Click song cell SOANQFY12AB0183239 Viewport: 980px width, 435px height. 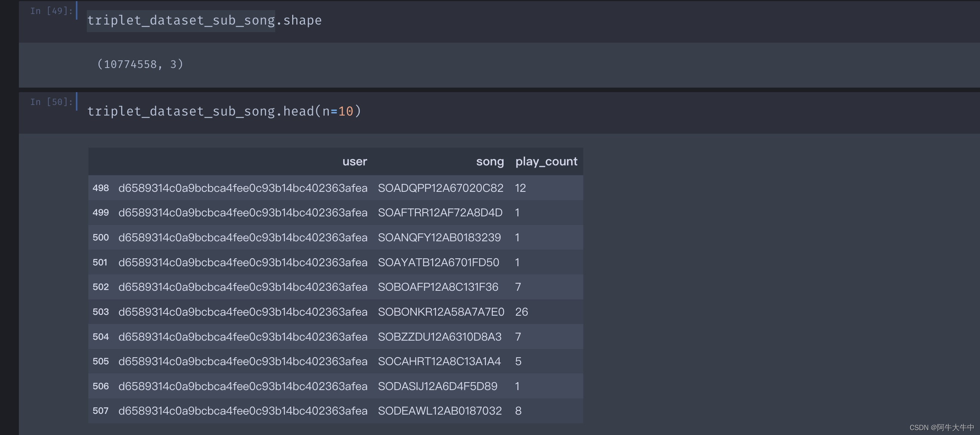click(439, 238)
